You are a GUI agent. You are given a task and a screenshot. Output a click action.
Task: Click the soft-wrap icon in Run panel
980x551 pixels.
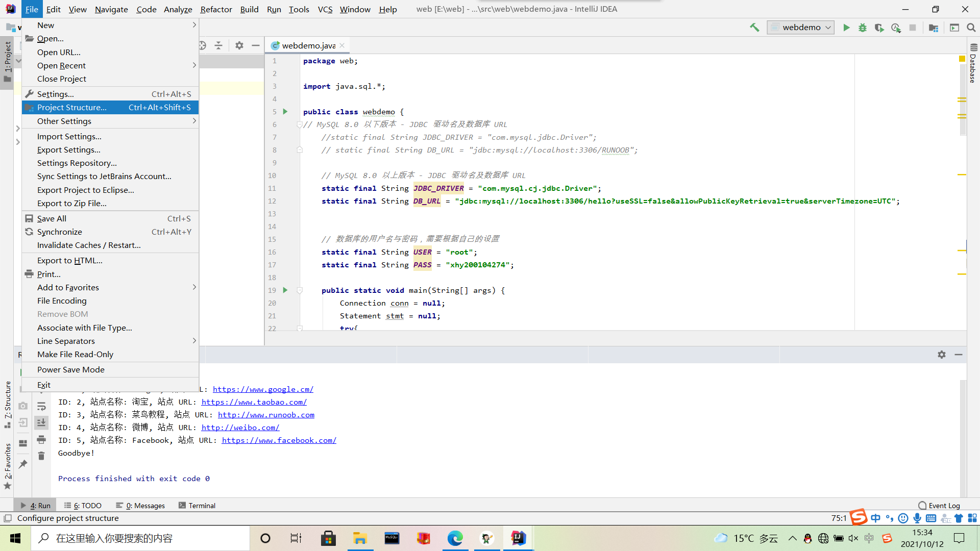tap(41, 407)
